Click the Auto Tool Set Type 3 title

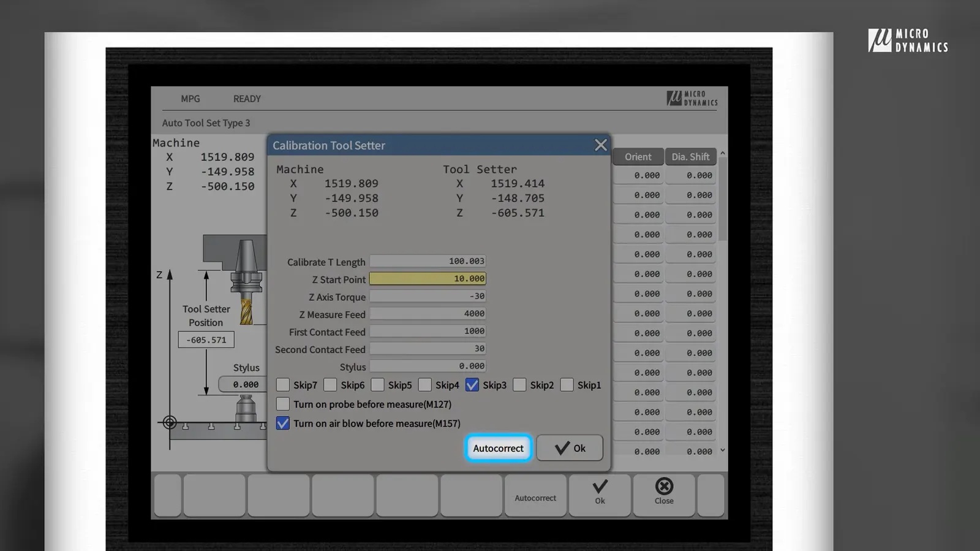point(206,123)
